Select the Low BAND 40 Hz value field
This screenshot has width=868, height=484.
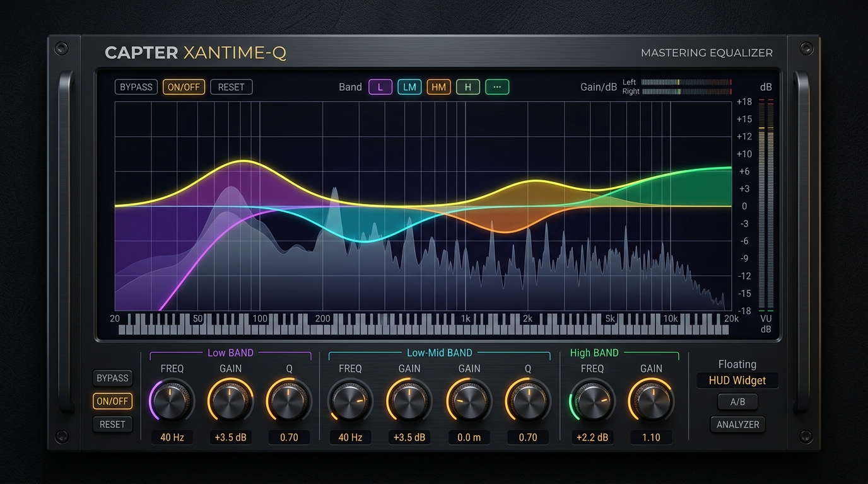click(x=172, y=437)
